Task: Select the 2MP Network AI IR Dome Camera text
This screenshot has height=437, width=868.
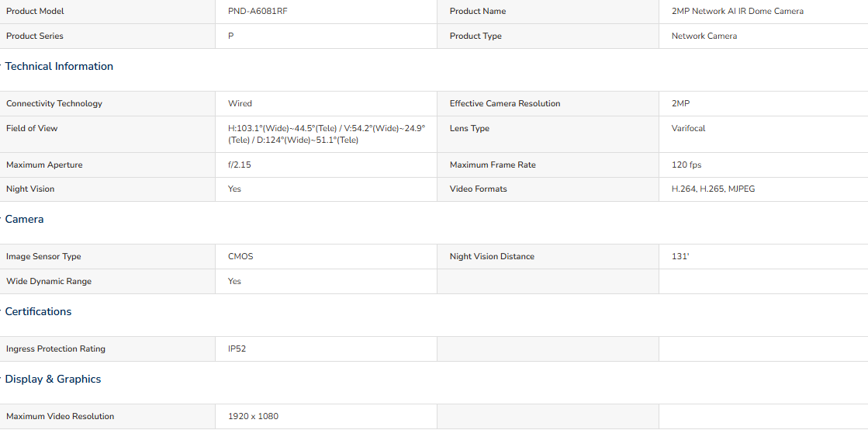Action: [738, 12]
